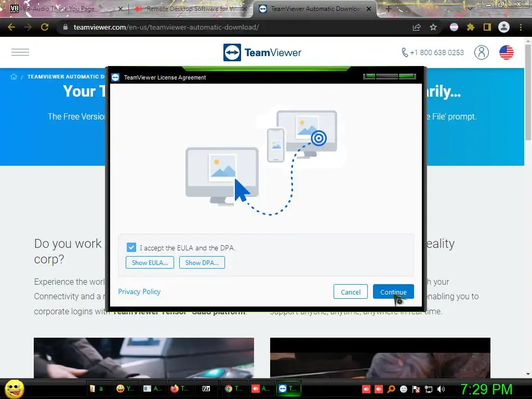Share this page from the address bar

(417, 27)
